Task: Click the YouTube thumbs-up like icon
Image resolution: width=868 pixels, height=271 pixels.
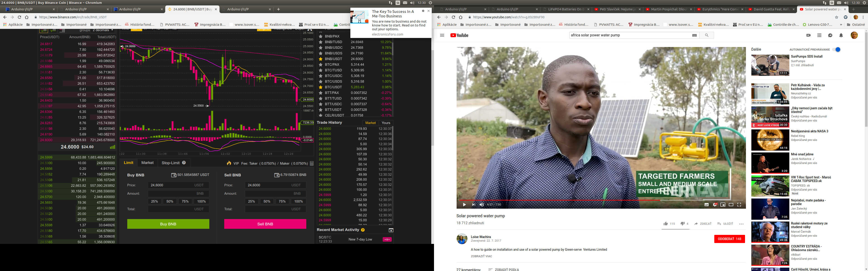Action: [x=665, y=224]
